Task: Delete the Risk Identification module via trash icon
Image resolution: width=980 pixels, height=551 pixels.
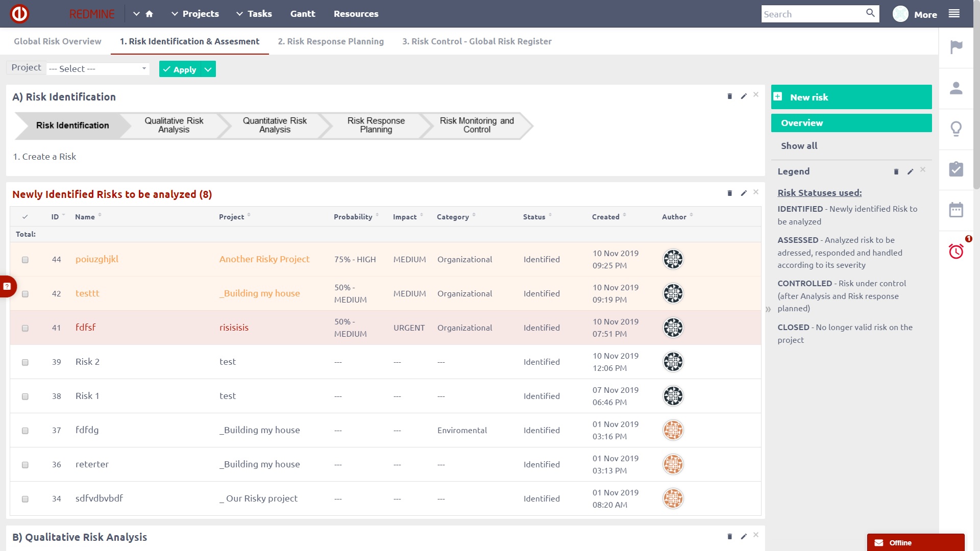Action: [729, 96]
